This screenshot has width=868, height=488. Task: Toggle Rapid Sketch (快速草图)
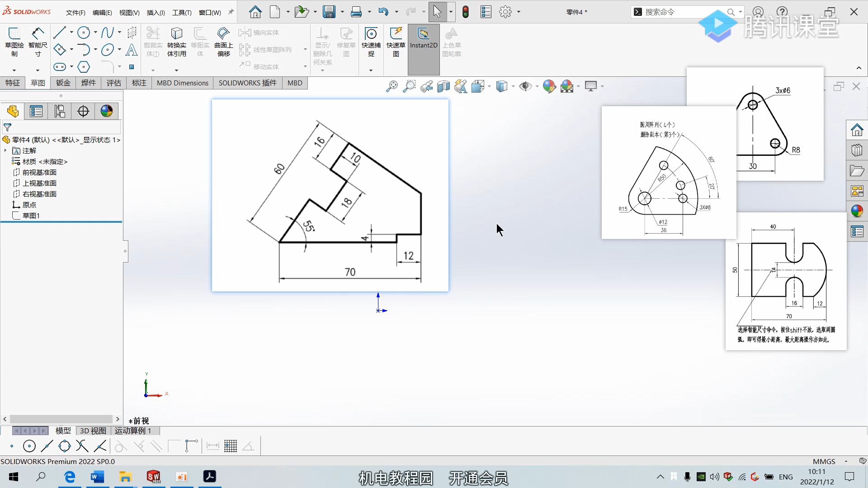tap(396, 42)
